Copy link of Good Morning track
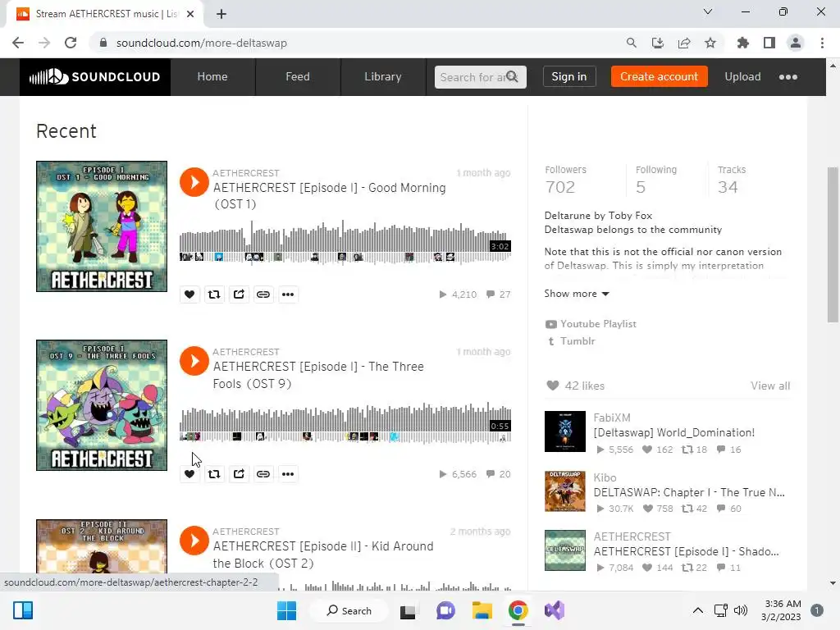 263,294
